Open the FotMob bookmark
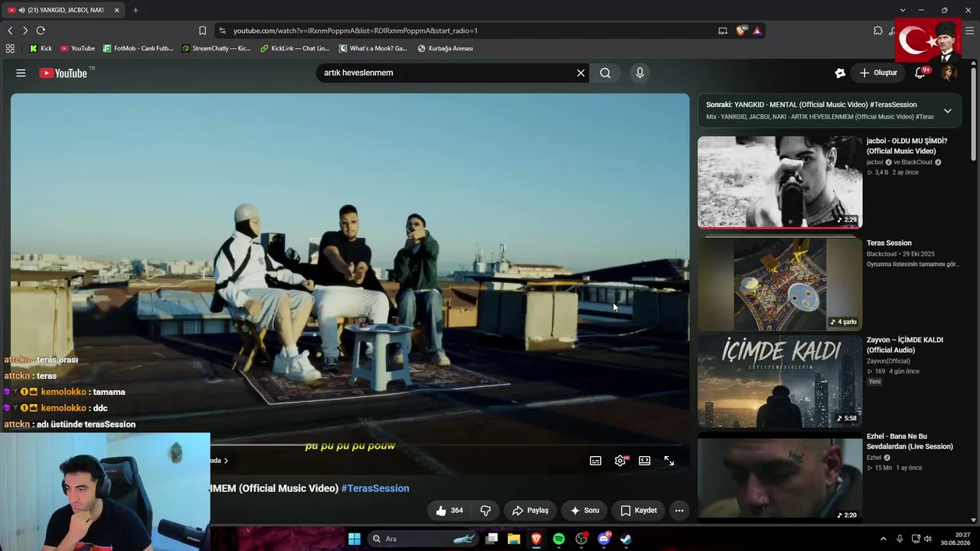Image resolution: width=980 pixels, height=551 pixels. [x=138, y=48]
